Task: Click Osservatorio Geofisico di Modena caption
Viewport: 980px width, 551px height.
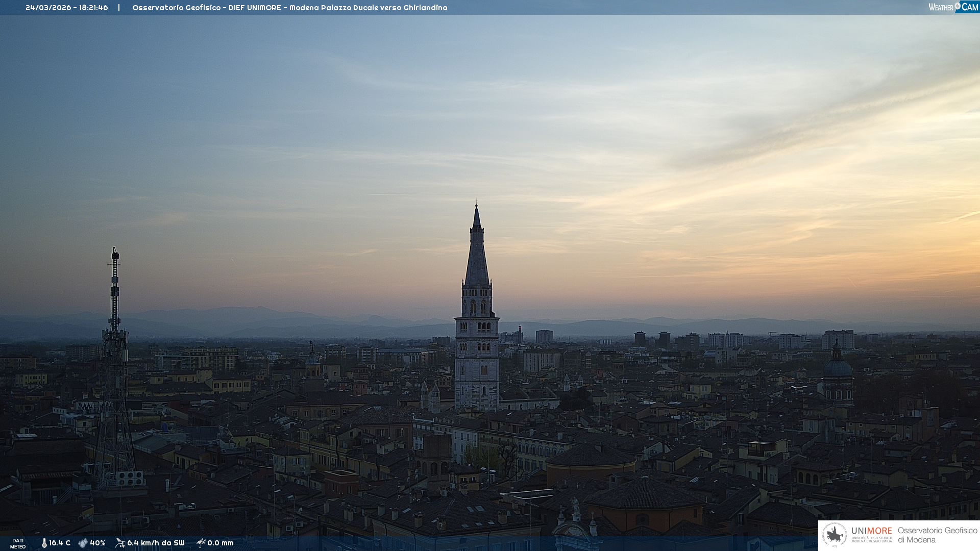Action: (937, 535)
